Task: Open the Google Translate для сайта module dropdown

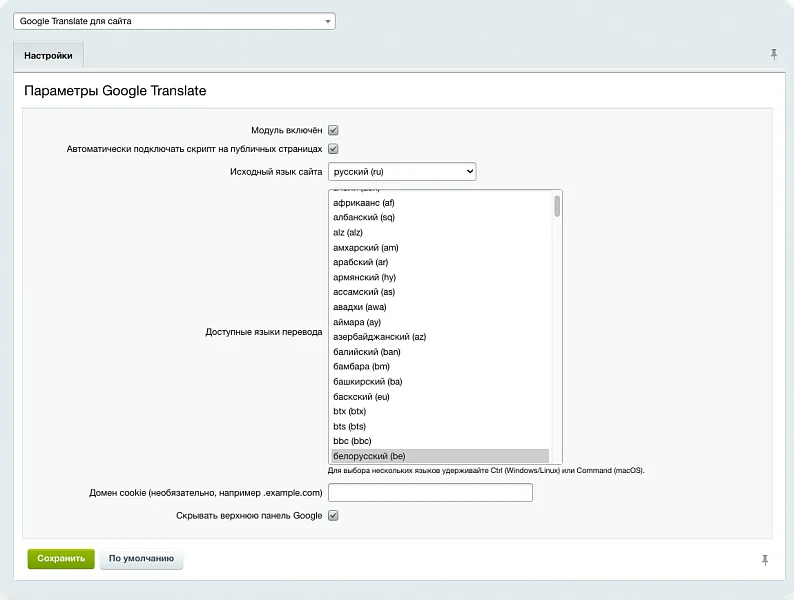Action: pos(174,21)
